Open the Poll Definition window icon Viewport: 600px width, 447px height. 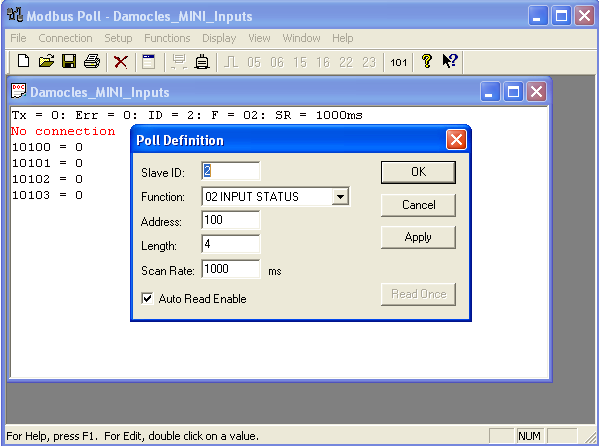148,62
